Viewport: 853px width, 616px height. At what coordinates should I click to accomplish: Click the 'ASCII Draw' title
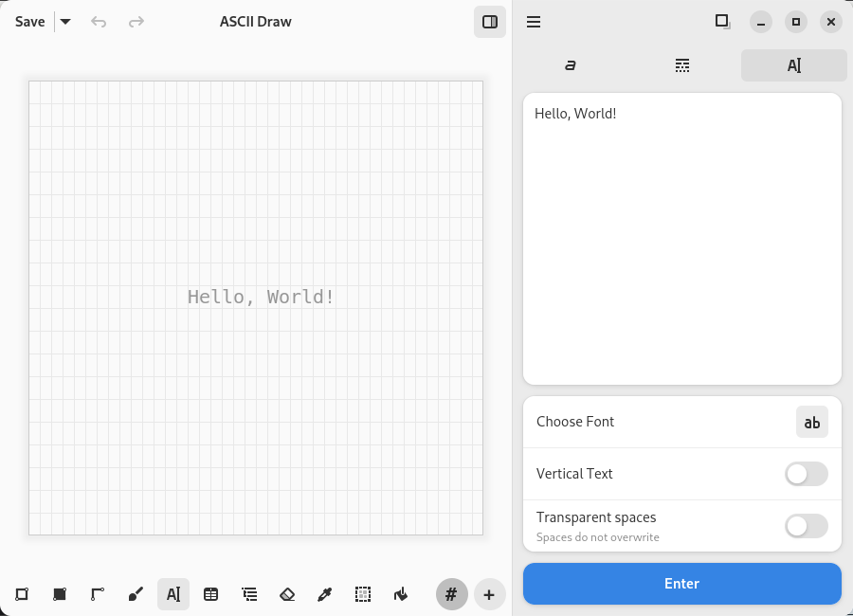(x=256, y=22)
